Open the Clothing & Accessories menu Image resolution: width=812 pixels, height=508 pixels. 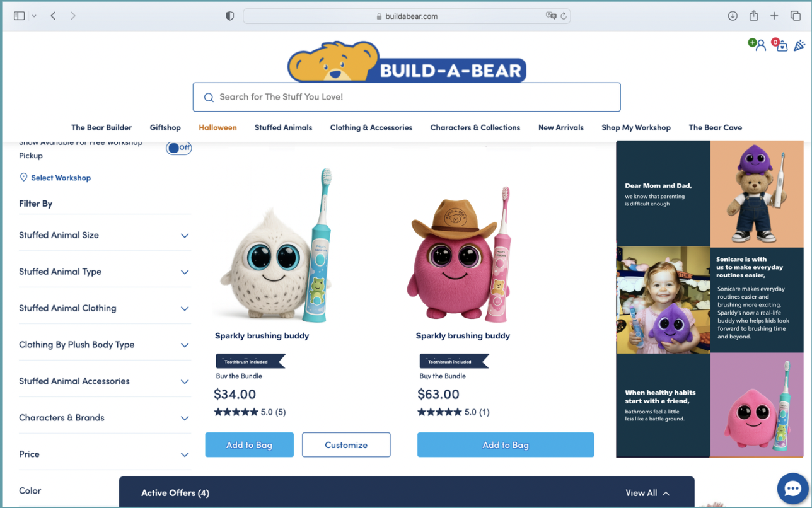371,127
